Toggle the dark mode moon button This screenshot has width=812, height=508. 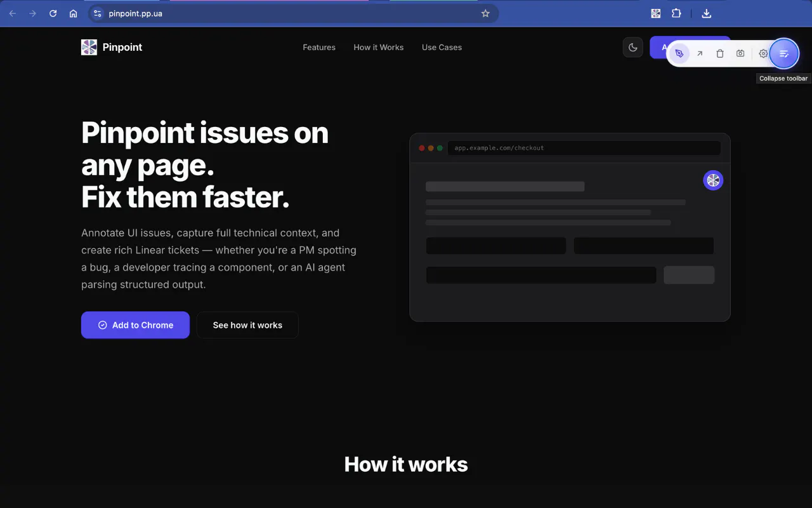[x=633, y=47]
